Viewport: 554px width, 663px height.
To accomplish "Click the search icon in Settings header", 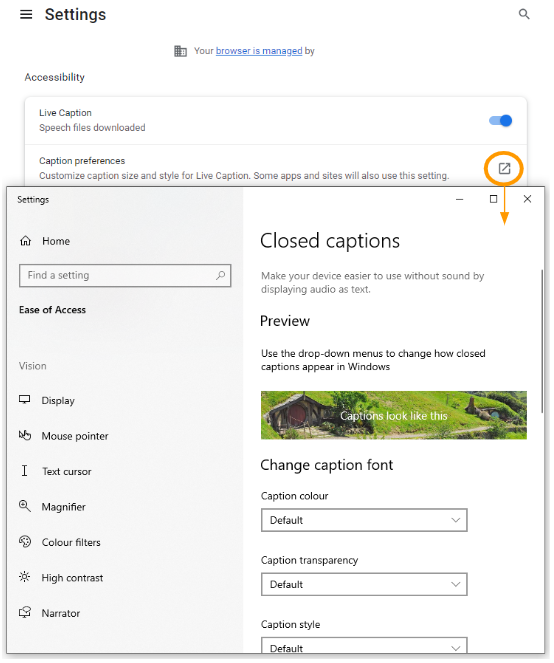I will [524, 14].
